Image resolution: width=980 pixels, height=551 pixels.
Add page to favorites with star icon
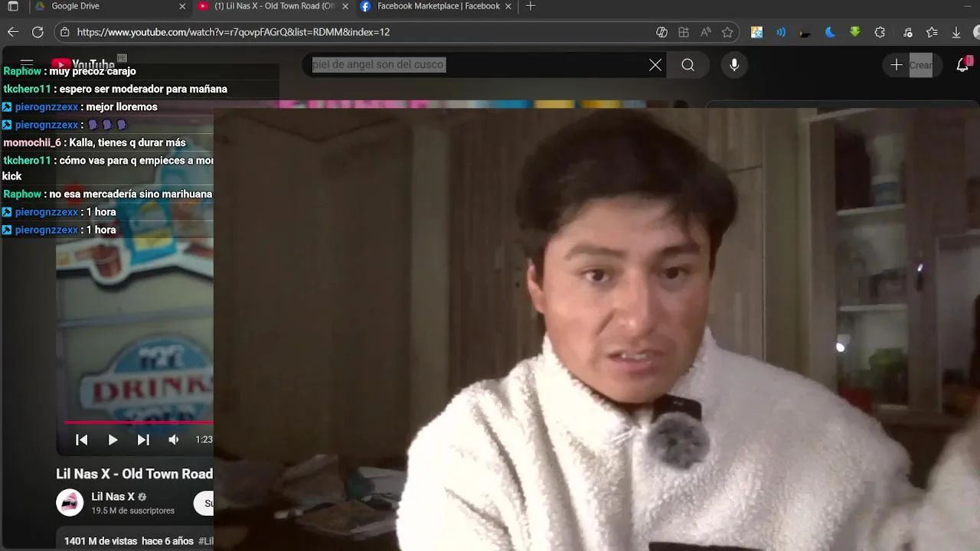(x=727, y=32)
